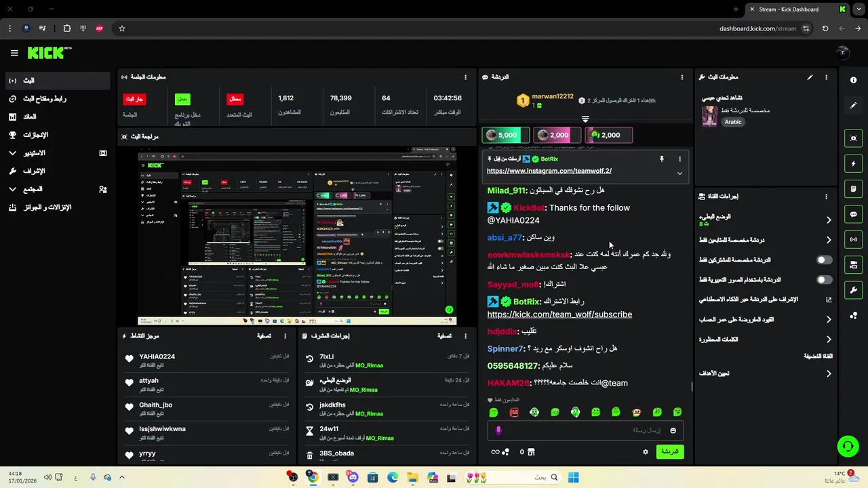
Task: Select البث in the sidebar
Action: 58,81
